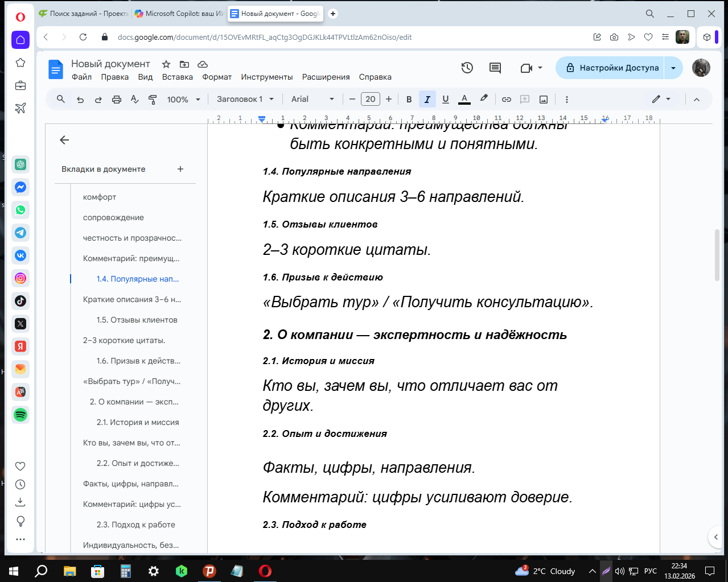Add a new document tab with the plus

click(180, 169)
